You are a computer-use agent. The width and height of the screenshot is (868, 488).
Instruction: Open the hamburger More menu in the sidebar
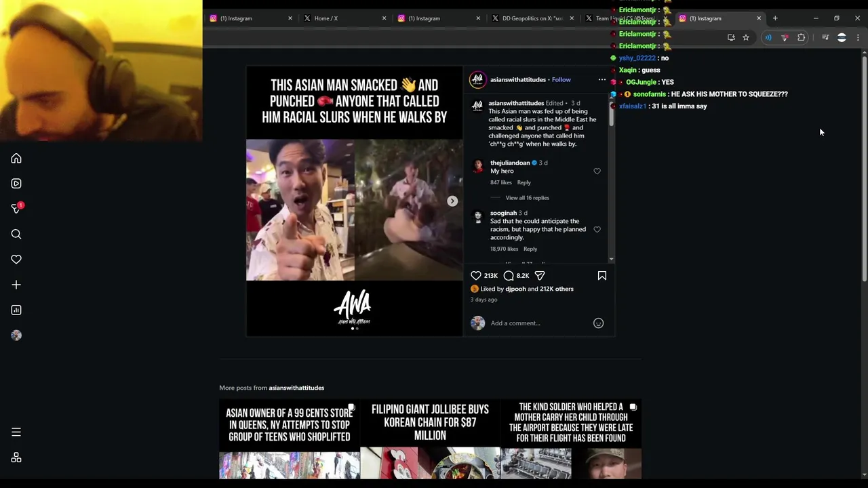(16, 432)
